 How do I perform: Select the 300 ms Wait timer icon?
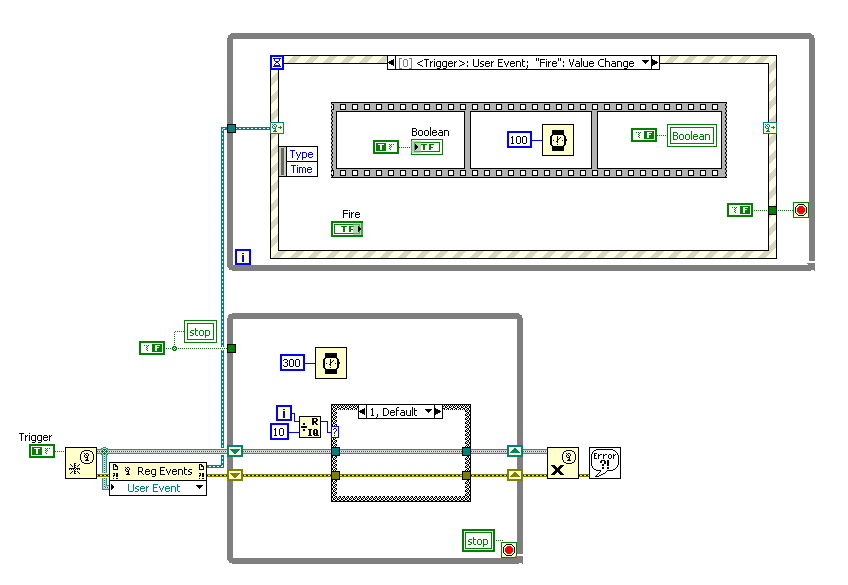pos(331,363)
